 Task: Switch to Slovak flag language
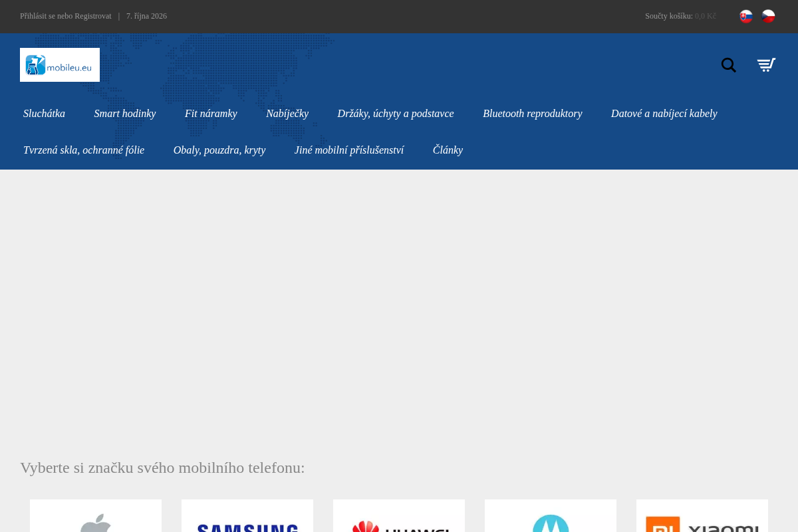pyautogui.click(x=746, y=16)
